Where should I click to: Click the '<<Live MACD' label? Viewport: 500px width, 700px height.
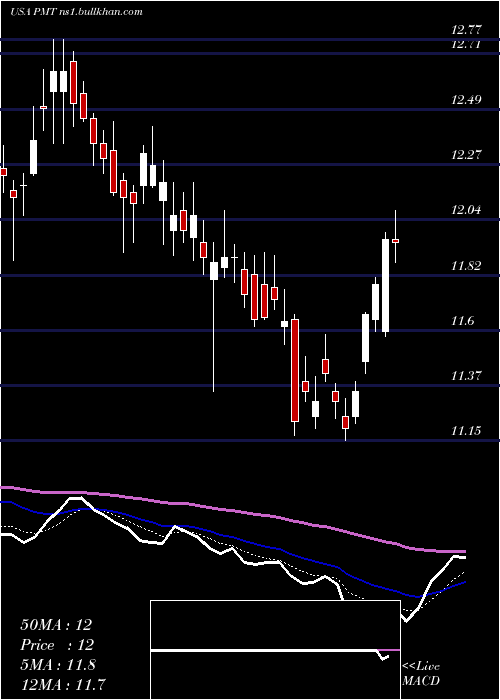click(421, 673)
